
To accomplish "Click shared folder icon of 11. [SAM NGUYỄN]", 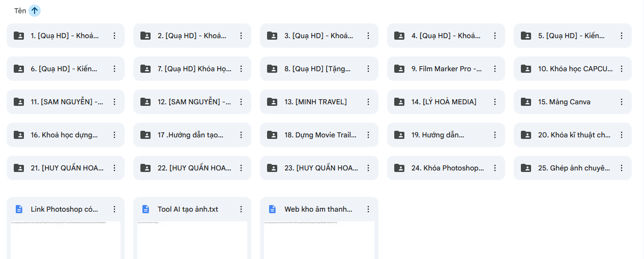I will [x=19, y=102].
